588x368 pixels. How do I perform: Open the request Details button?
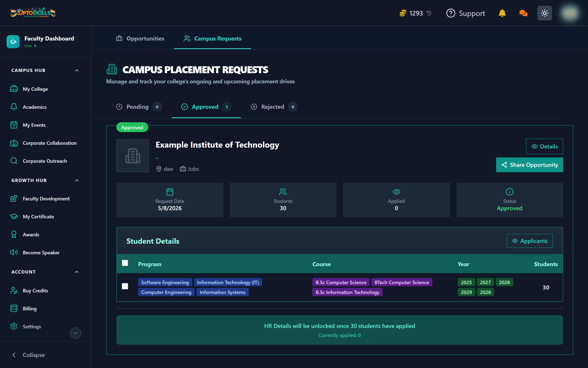[x=544, y=146]
